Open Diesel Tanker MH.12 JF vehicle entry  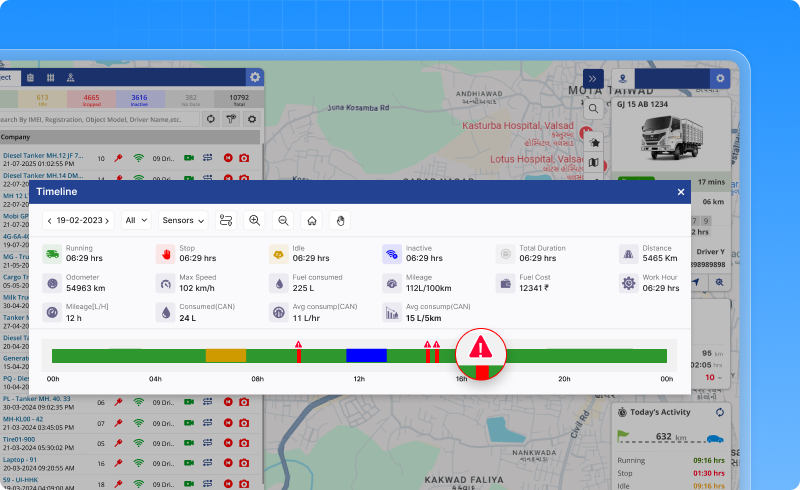45,156
